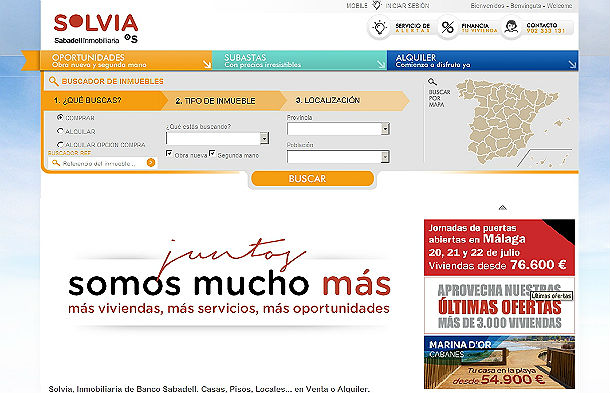Image resolution: width=610 pixels, height=393 pixels.
Task: Toggle the Obra nueva checkbox
Action: [x=169, y=153]
